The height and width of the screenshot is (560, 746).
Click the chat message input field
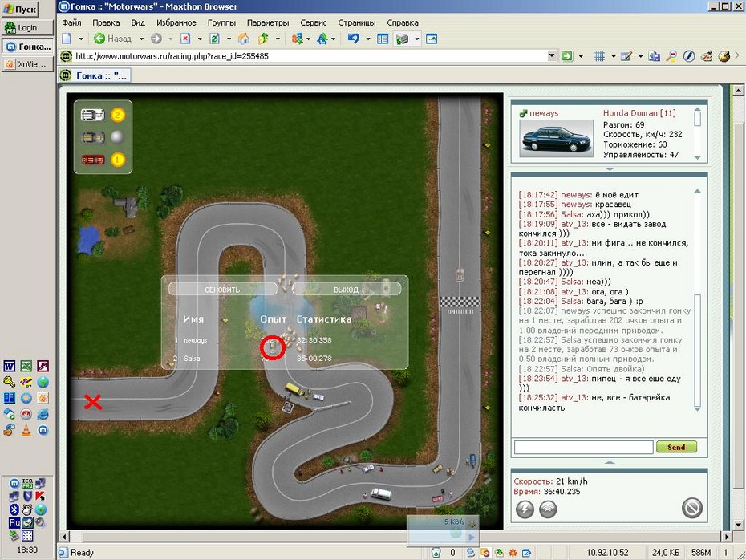tap(584, 447)
